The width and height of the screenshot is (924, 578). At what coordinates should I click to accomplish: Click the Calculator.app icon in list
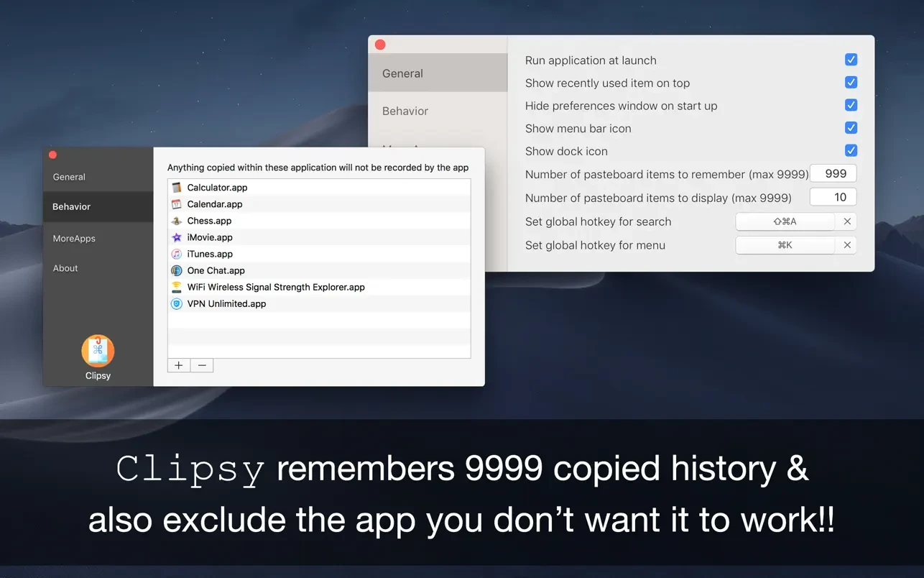coord(177,188)
